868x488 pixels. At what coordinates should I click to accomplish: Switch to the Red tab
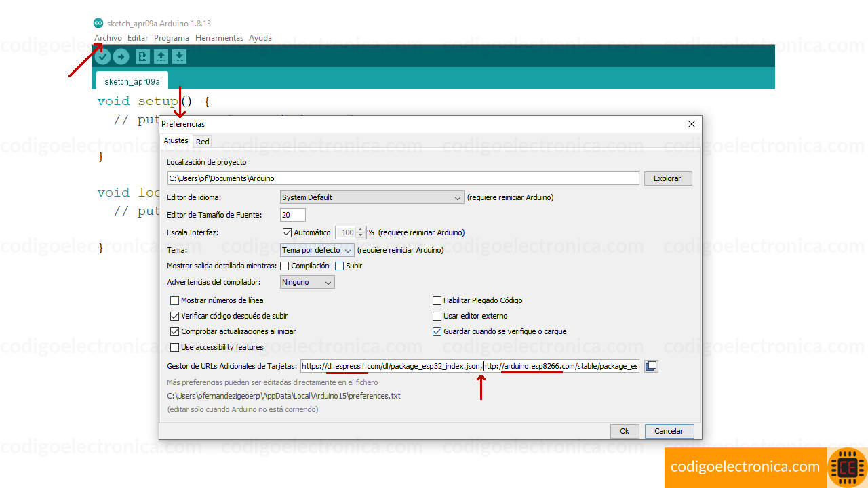[x=203, y=142]
